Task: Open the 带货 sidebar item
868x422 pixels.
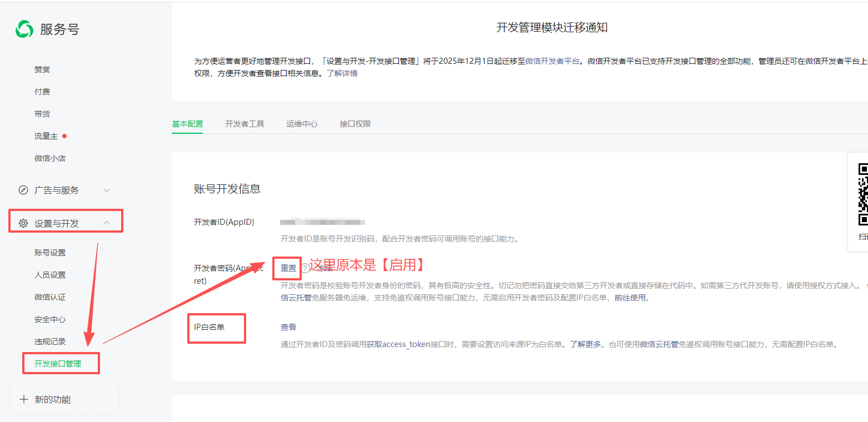Action: pos(42,114)
